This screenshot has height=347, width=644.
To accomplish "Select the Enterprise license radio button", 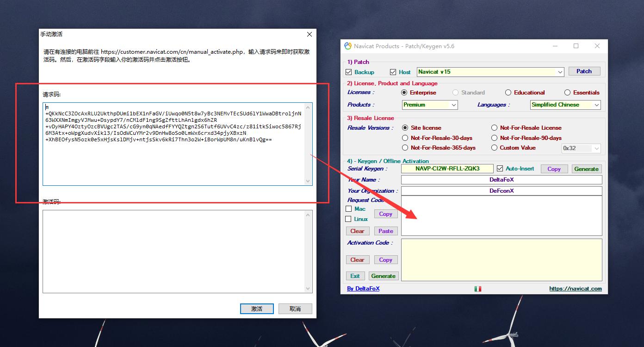I will (x=405, y=93).
